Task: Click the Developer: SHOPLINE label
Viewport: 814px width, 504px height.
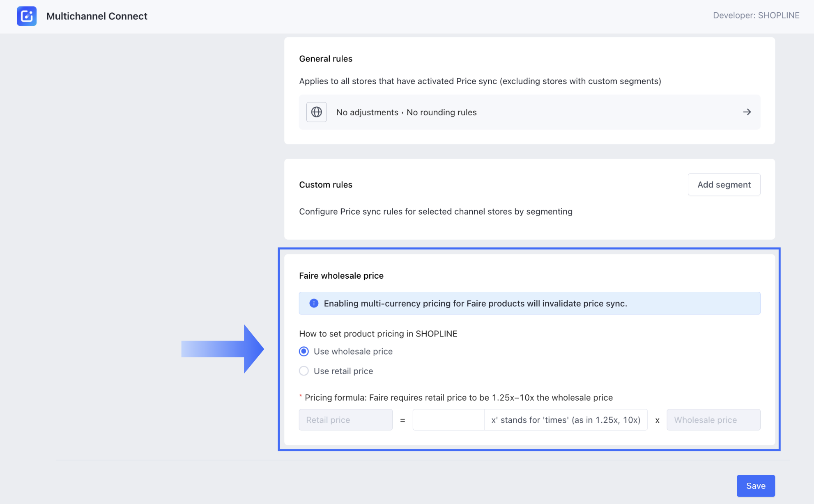Action: (756, 16)
